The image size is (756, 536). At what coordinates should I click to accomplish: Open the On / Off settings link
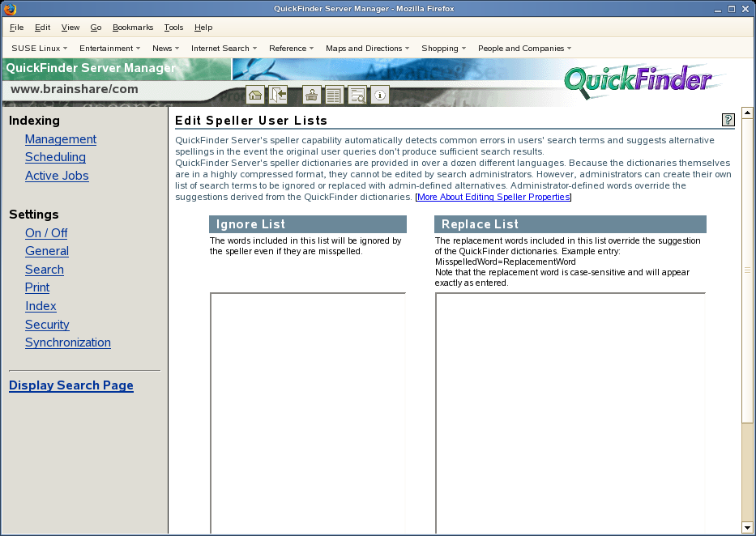(x=46, y=233)
